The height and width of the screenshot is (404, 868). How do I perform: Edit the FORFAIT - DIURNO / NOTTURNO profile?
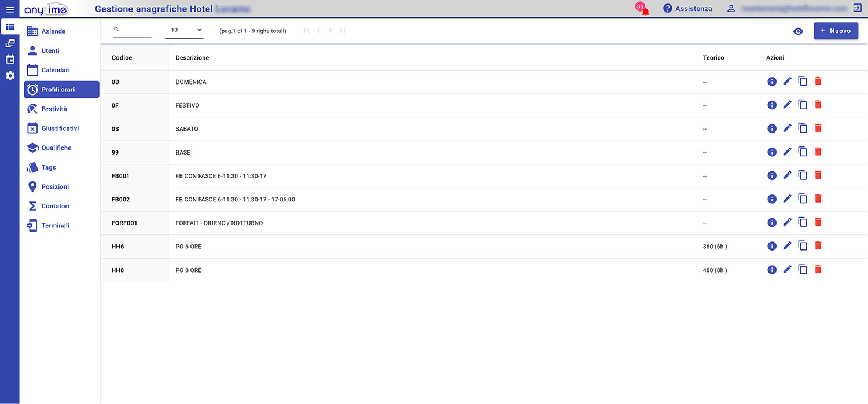click(787, 222)
